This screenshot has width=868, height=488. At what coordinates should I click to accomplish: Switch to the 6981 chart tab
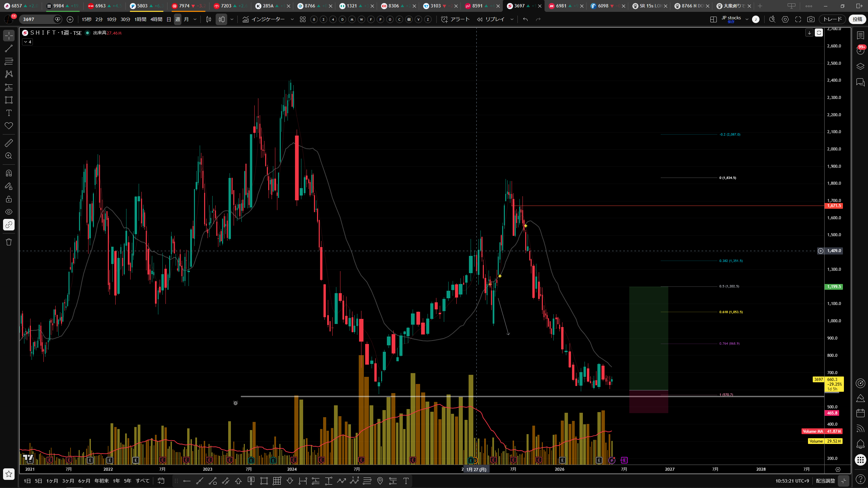click(561, 6)
